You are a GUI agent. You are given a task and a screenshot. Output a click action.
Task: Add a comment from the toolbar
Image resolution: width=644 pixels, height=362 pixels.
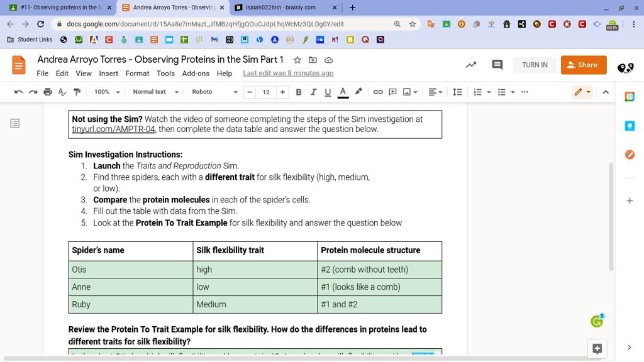tap(392, 92)
